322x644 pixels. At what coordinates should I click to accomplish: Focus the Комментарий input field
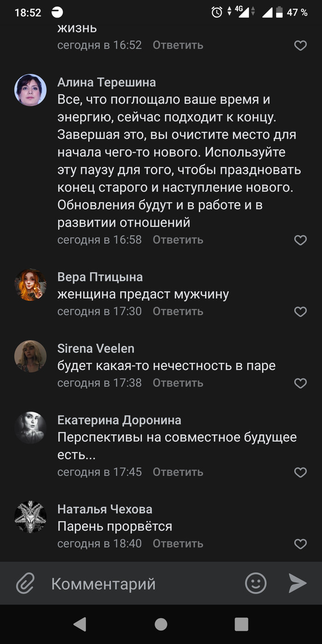pos(143,584)
